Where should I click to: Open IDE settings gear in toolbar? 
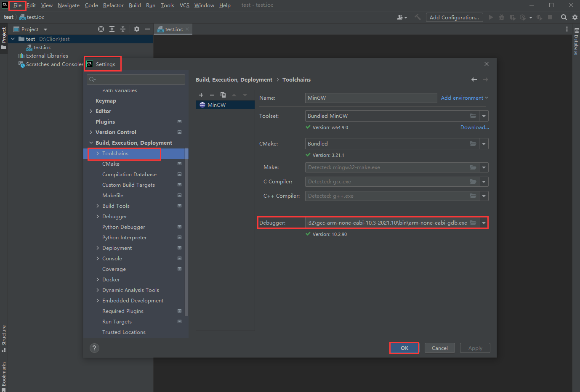[x=575, y=17]
